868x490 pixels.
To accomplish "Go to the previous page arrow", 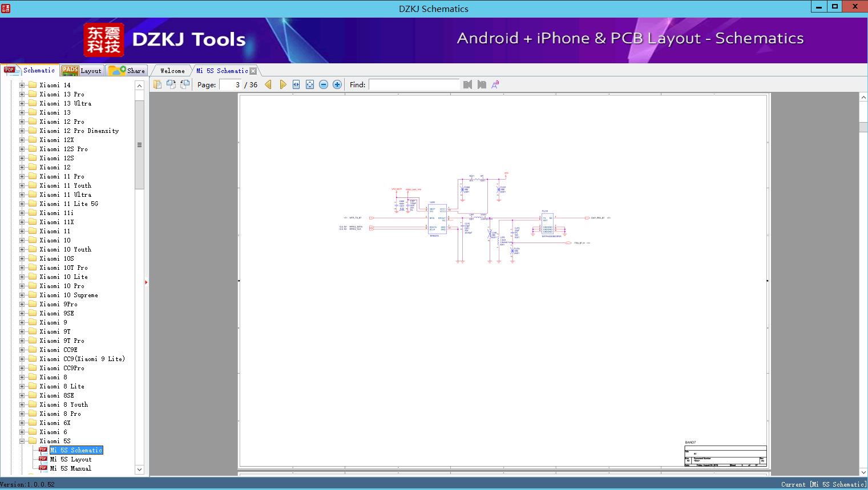I will (x=268, y=84).
